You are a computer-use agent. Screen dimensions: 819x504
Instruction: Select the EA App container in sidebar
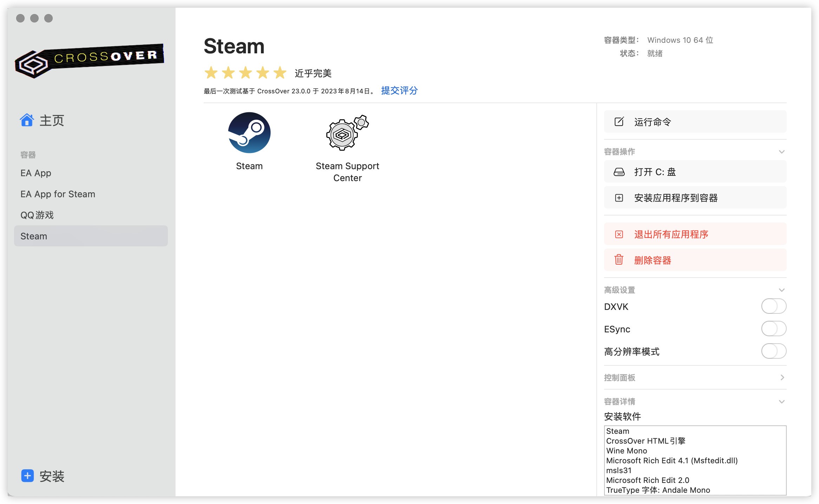point(35,173)
